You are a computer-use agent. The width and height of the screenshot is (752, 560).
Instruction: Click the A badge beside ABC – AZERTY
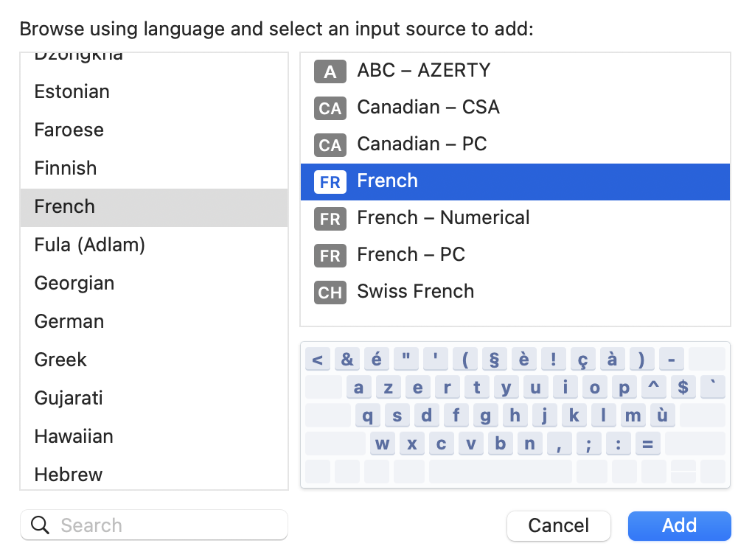coord(330,71)
